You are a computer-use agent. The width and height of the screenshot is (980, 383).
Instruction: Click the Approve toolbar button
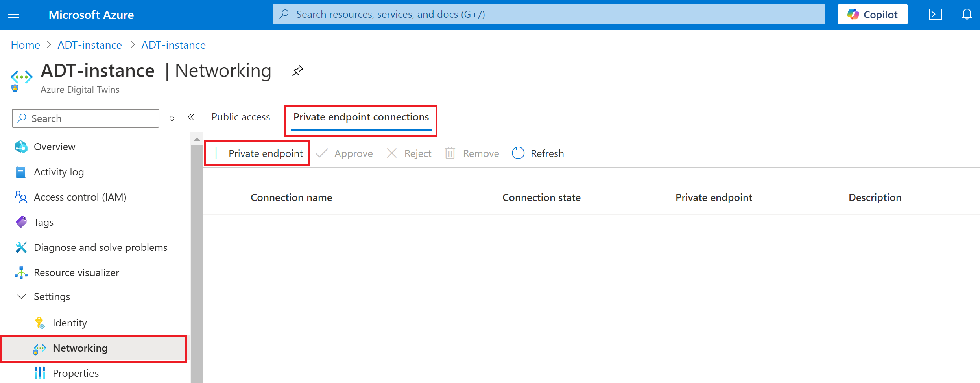[x=345, y=153]
